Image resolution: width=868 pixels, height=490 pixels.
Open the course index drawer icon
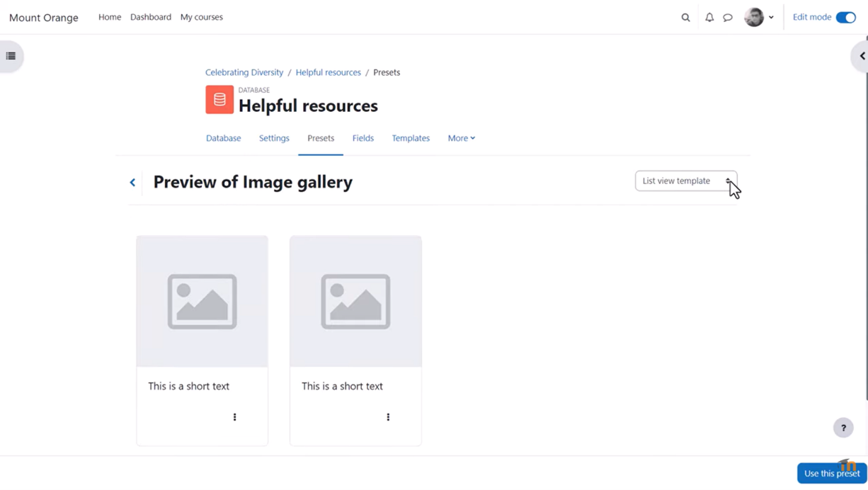click(11, 56)
